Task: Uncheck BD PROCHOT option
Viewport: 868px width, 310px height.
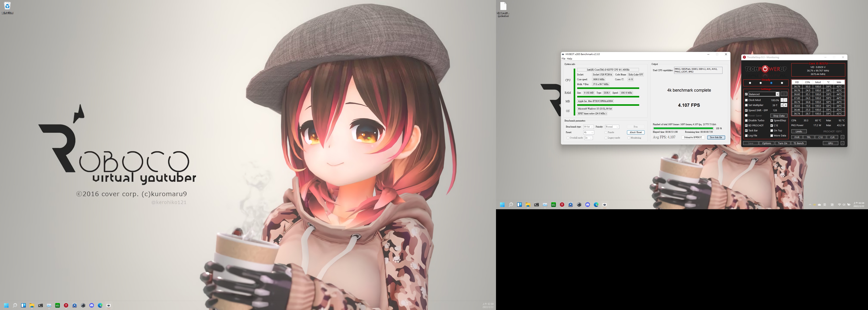Action: coord(746,125)
